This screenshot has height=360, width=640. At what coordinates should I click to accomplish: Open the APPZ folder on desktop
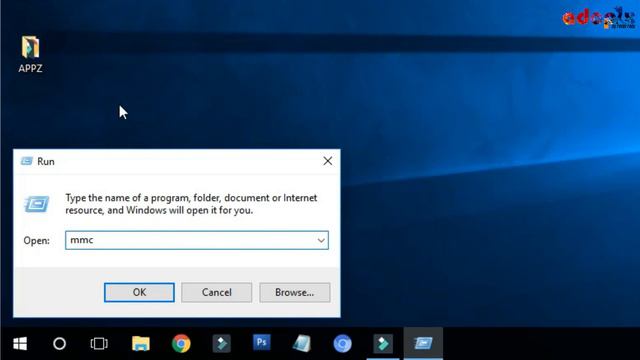click(x=30, y=54)
